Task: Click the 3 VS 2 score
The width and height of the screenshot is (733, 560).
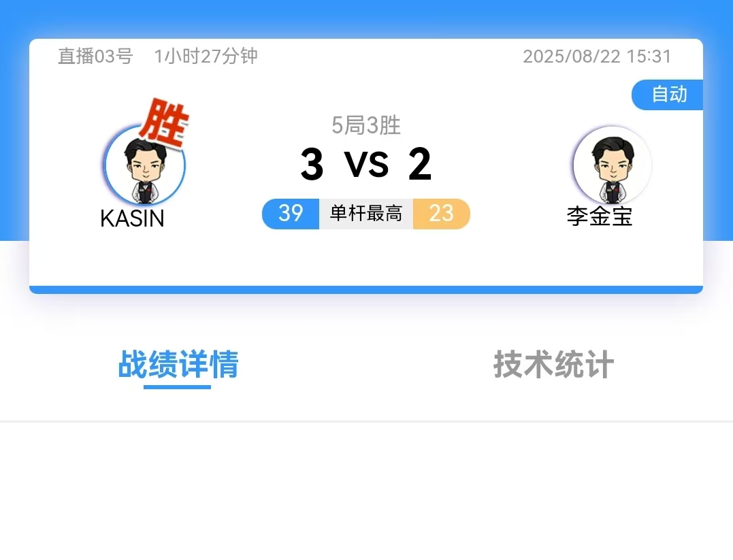Action: [366, 163]
